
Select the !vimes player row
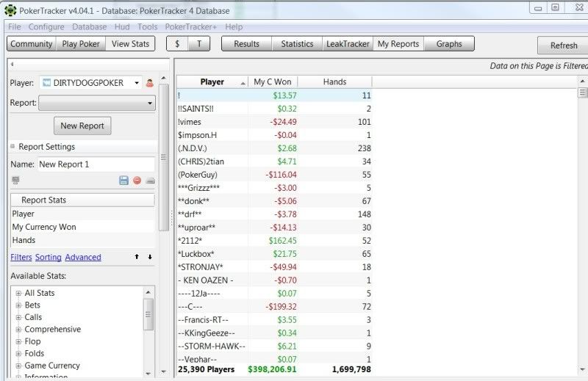coord(274,122)
